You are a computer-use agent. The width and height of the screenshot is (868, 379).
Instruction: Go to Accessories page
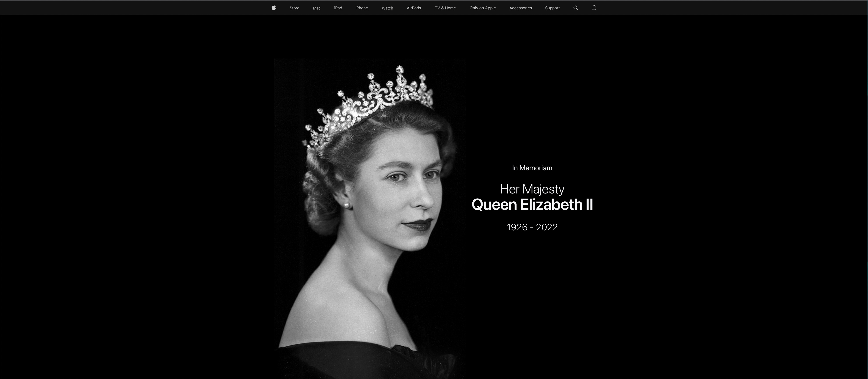[x=520, y=8]
